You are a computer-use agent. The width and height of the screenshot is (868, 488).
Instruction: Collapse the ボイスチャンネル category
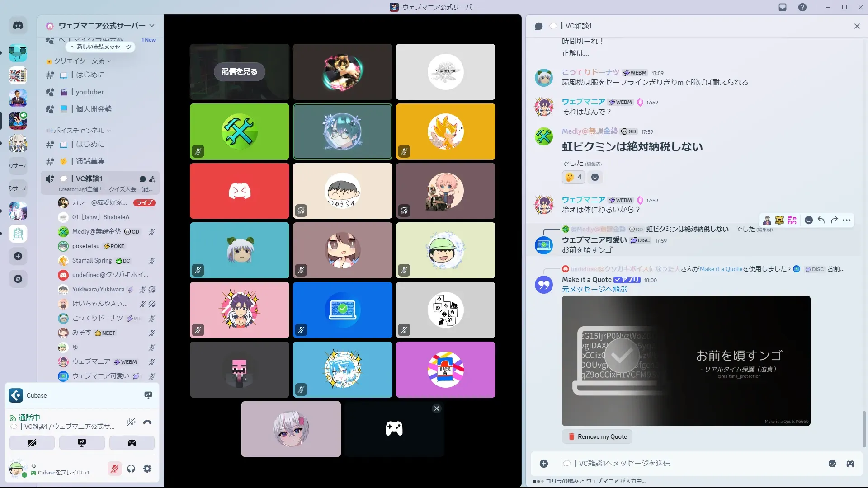(80, 131)
